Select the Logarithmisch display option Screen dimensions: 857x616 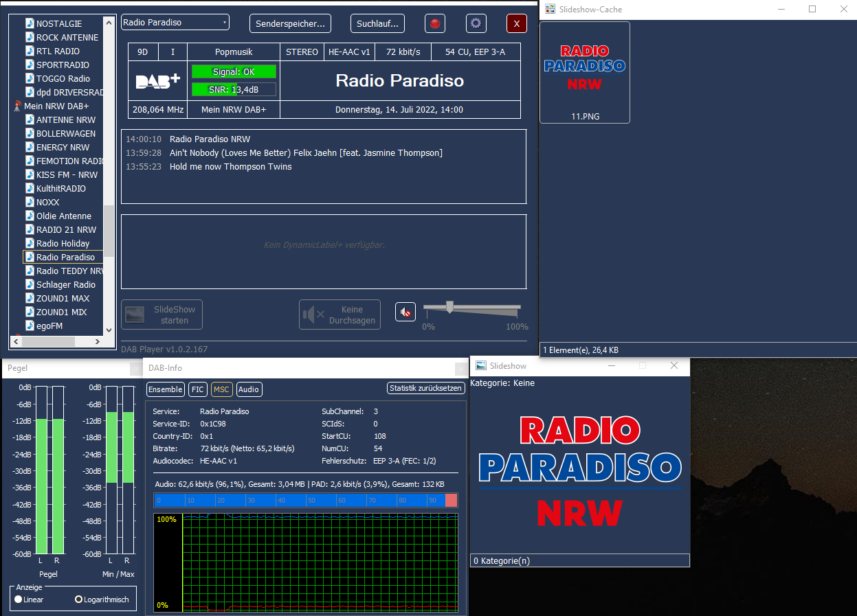(x=79, y=600)
